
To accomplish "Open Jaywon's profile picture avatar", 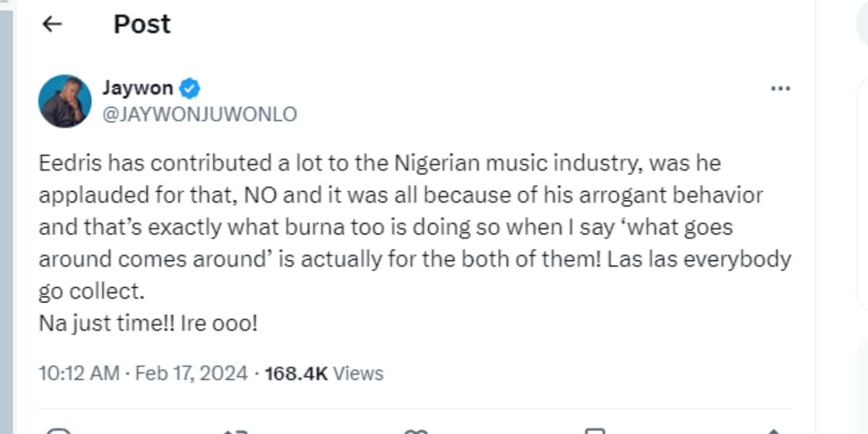I will [65, 101].
